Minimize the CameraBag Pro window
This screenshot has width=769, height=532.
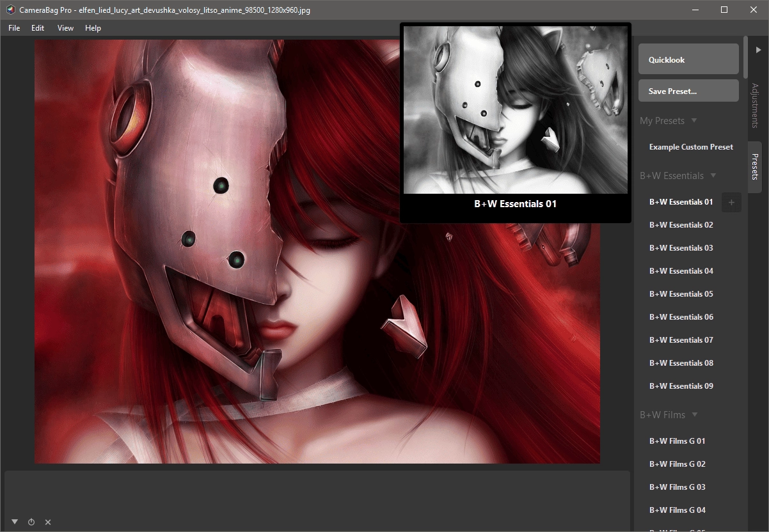point(695,10)
